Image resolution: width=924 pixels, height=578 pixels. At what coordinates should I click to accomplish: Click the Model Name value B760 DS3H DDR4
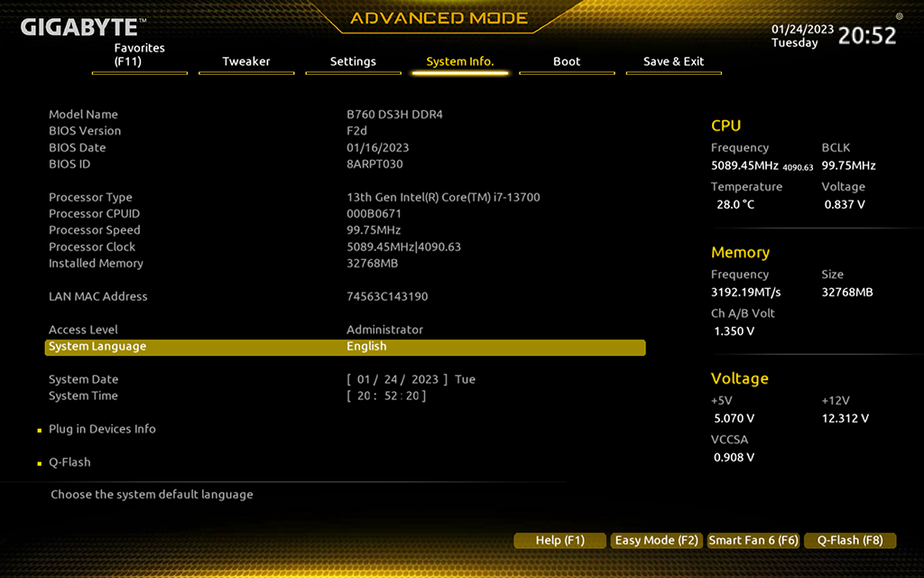[x=394, y=115]
